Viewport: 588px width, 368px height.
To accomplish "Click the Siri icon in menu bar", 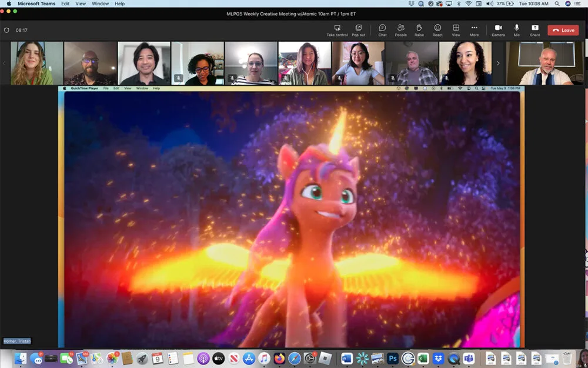I will [x=568, y=4].
